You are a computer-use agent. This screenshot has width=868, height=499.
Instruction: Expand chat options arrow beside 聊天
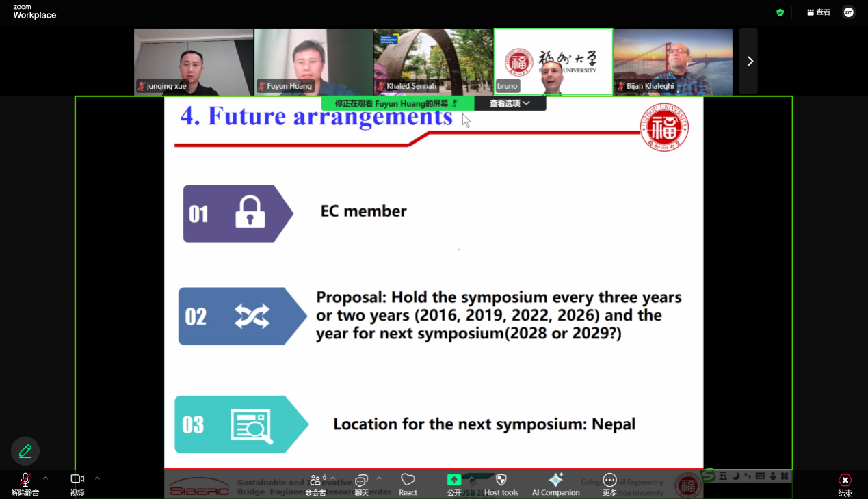[379, 478]
